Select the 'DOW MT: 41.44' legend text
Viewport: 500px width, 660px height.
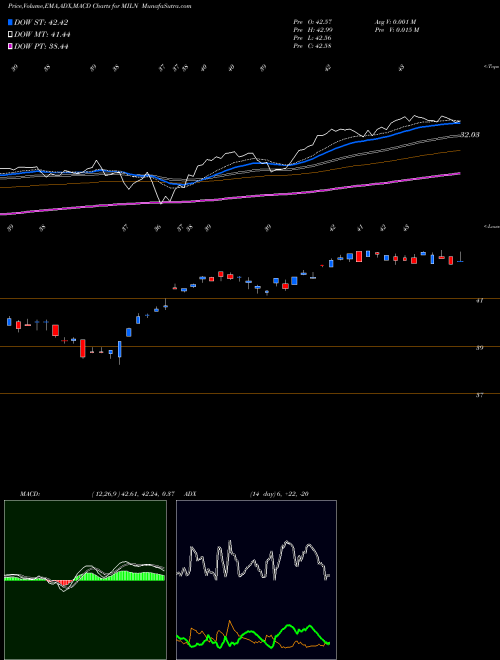coord(42,35)
